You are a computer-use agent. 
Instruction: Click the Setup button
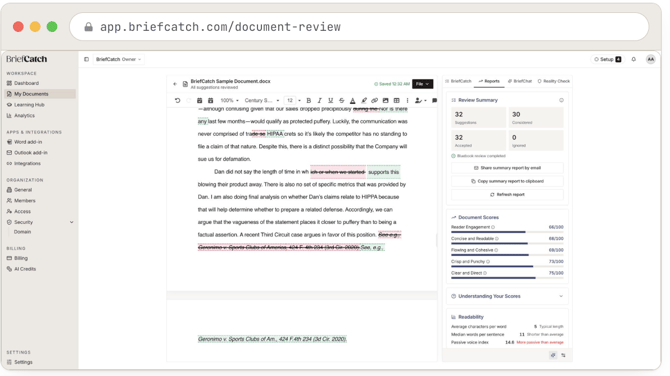(x=608, y=59)
